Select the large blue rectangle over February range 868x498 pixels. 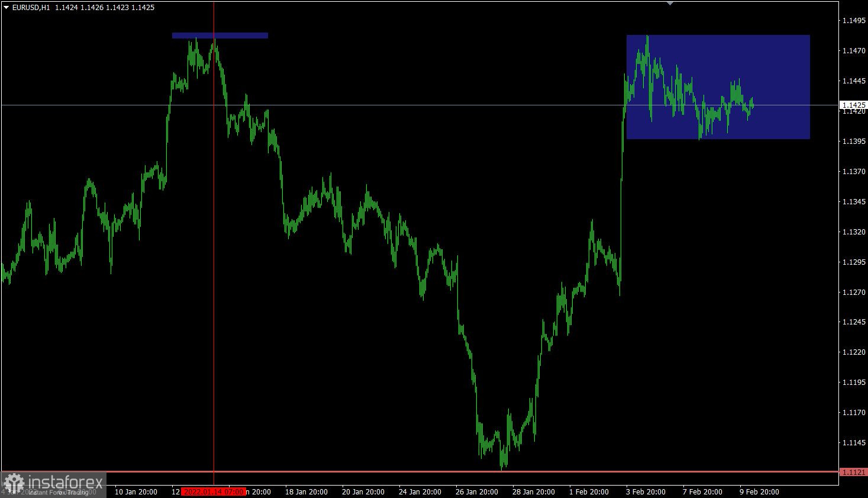718,87
